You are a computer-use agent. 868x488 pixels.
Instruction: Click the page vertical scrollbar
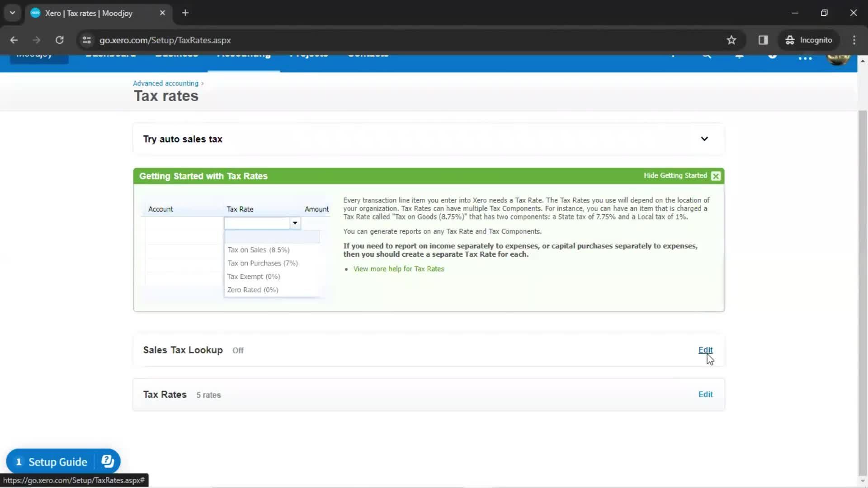coord(863,294)
